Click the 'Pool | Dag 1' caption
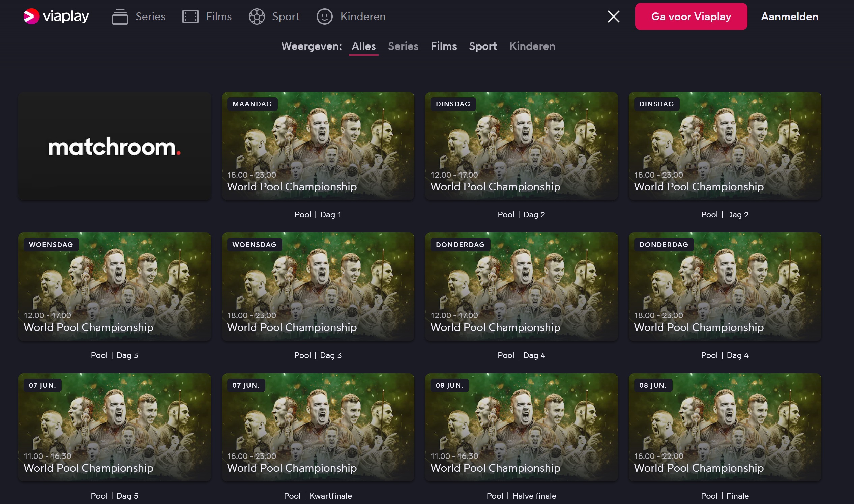 pyautogui.click(x=318, y=215)
